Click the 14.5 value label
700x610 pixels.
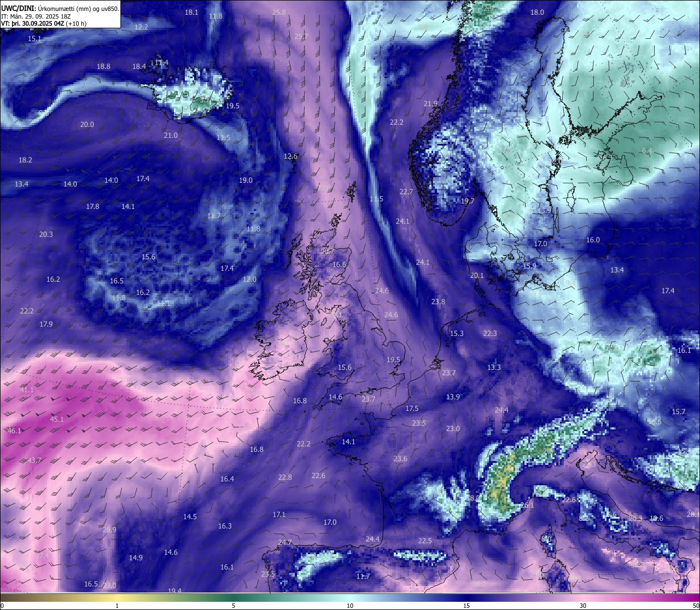coord(190,516)
